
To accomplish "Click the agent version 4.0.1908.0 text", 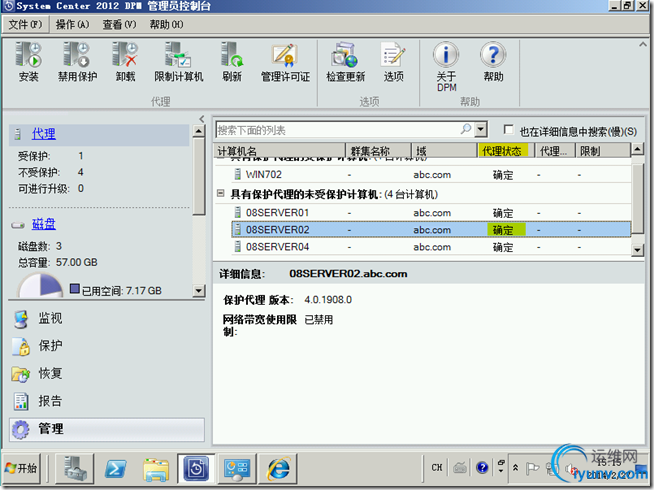I will point(328,300).
